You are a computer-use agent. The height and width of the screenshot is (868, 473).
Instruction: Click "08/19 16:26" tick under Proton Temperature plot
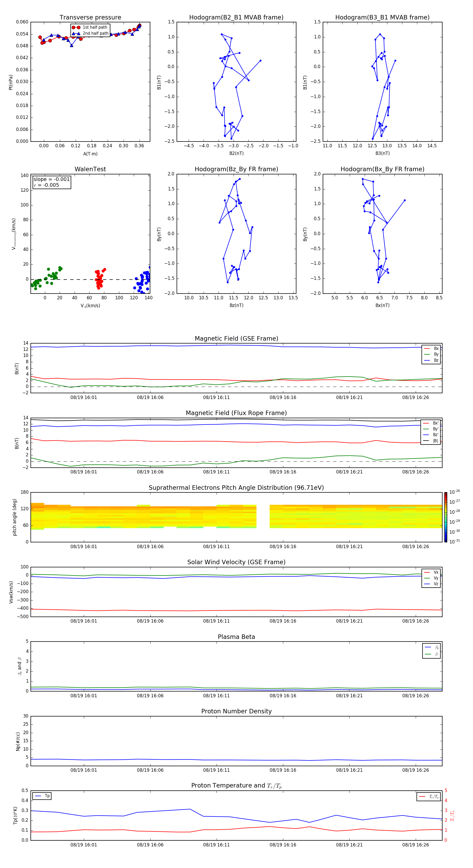(415, 845)
